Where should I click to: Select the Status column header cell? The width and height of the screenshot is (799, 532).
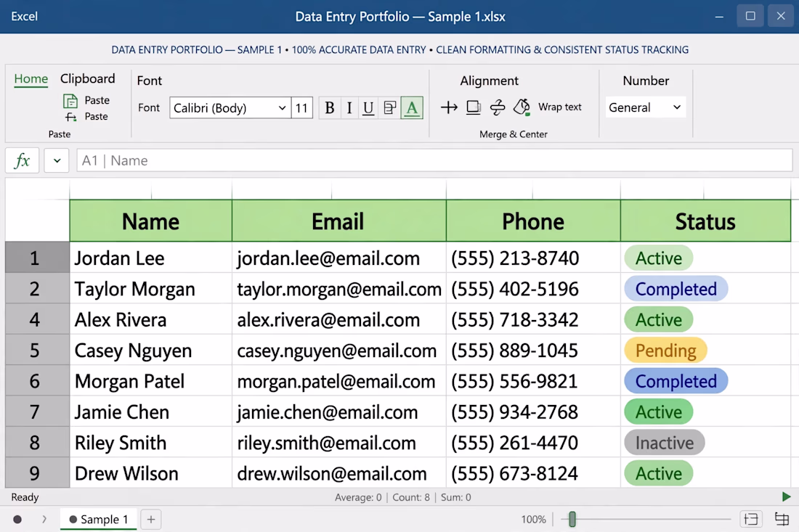click(706, 221)
